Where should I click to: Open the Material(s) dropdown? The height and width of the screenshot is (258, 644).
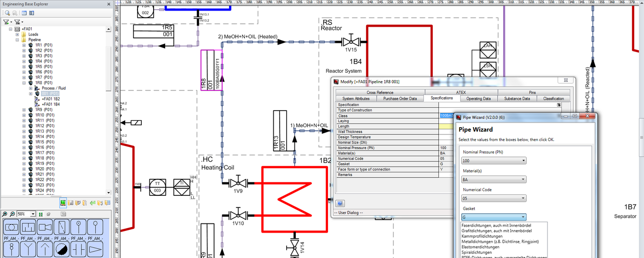(x=523, y=180)
